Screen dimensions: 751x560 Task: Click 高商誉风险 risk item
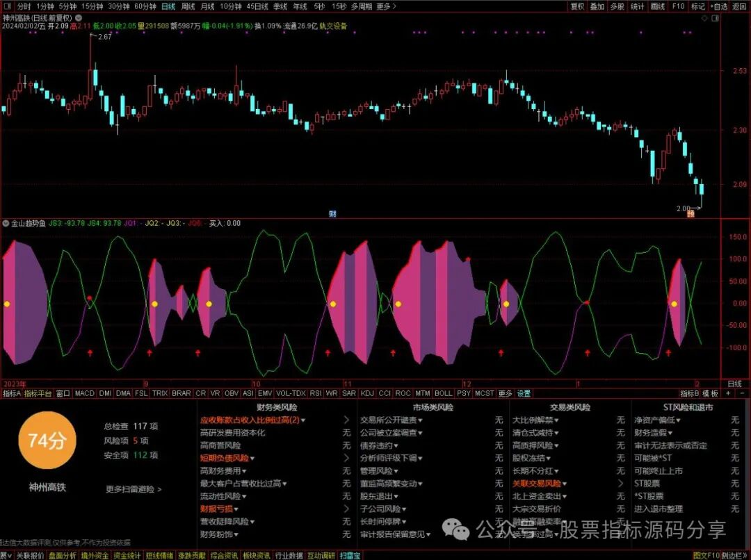coord(220,445)
